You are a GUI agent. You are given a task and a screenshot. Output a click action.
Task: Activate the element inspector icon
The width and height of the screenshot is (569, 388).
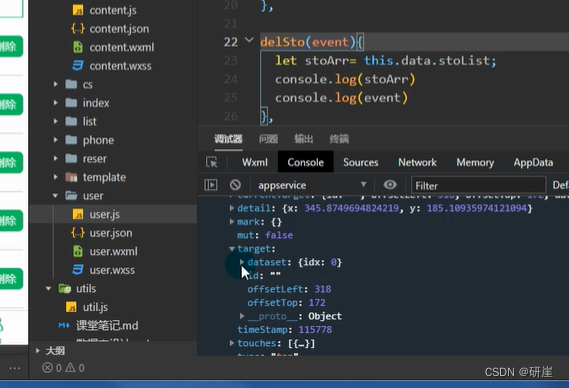click(x=212, y=162)
